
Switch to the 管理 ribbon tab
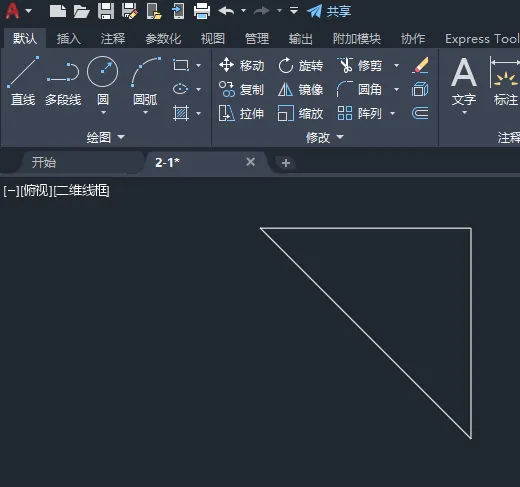tap(257, 39)
